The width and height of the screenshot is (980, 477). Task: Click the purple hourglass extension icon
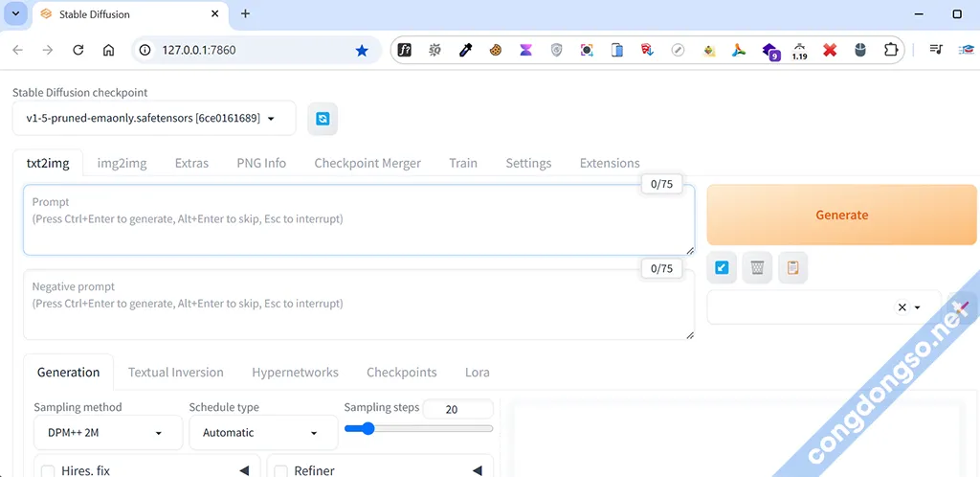click(x=525, y=50)
